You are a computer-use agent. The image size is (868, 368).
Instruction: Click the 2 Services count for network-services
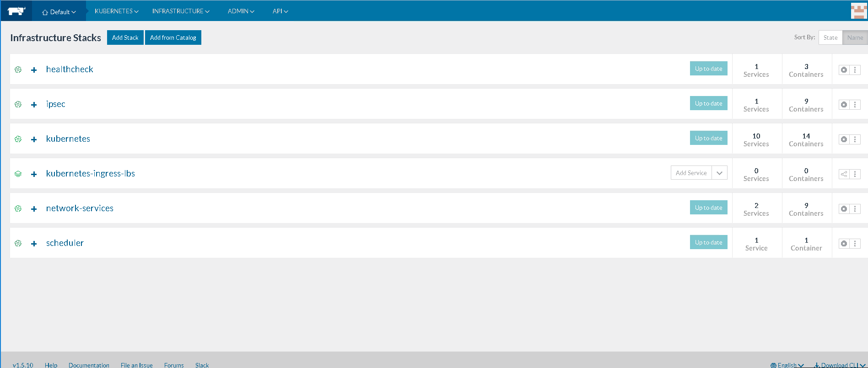tap(756, 209)
